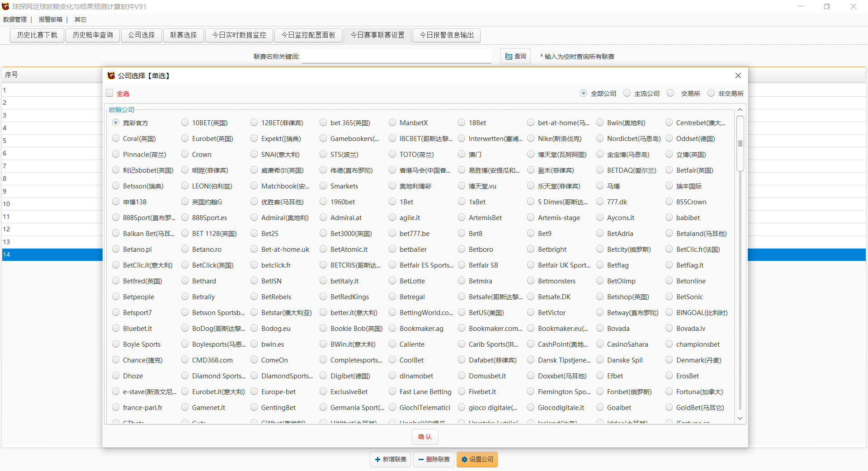
Task: Choose the Pinnacle(荷兰) radio
Action: tap(116, 154)
